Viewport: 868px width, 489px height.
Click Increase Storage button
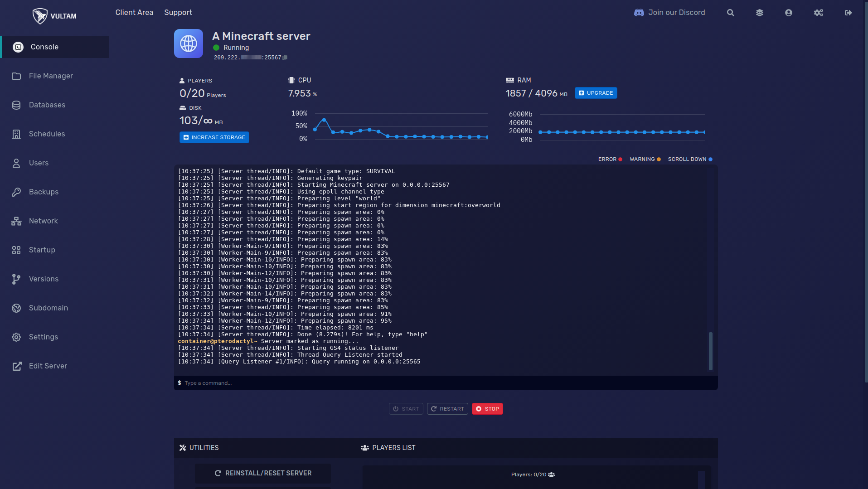[214, 137]
